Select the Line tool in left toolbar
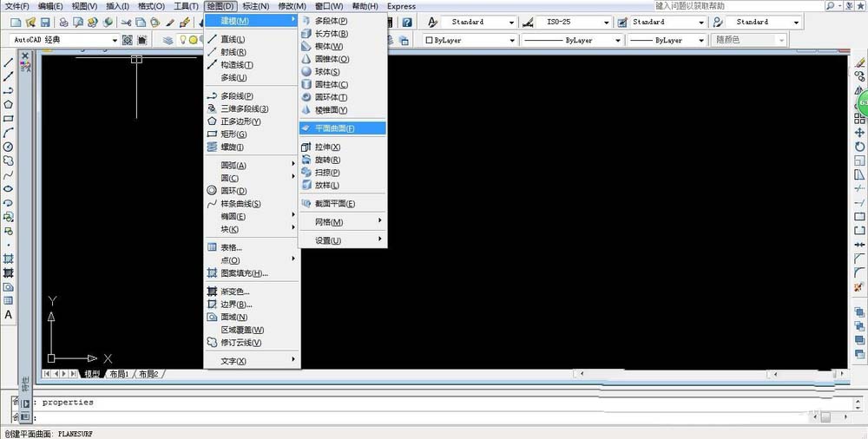Image resolution: width=868 pixels, height=439 pixels. [x=9, y=62]
